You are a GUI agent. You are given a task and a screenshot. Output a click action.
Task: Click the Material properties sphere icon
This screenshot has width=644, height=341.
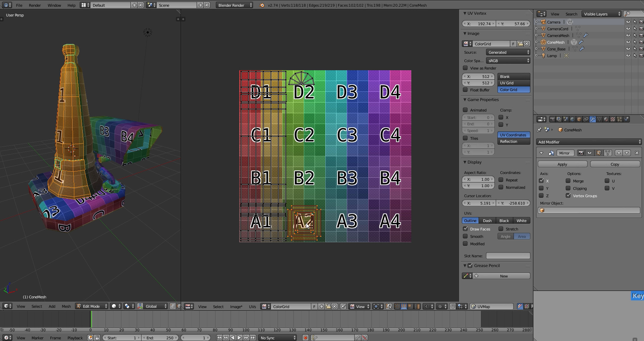click(x=606, y=119)
